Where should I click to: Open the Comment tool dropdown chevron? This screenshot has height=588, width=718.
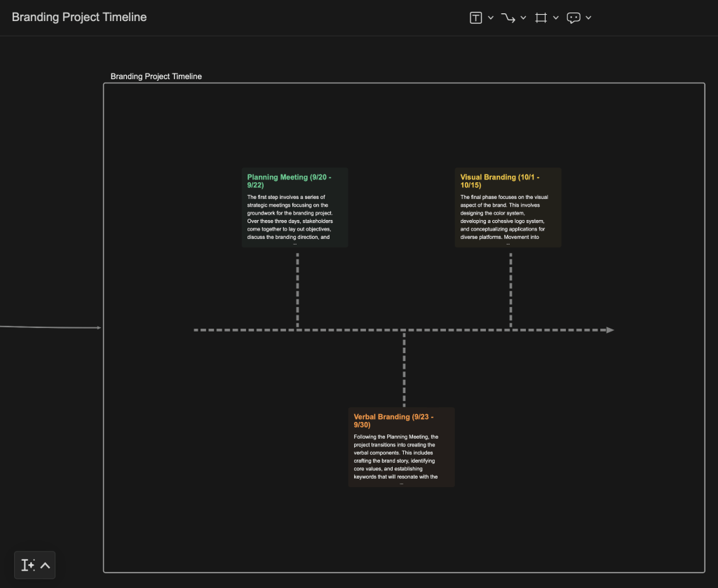(x=588, y=18)
